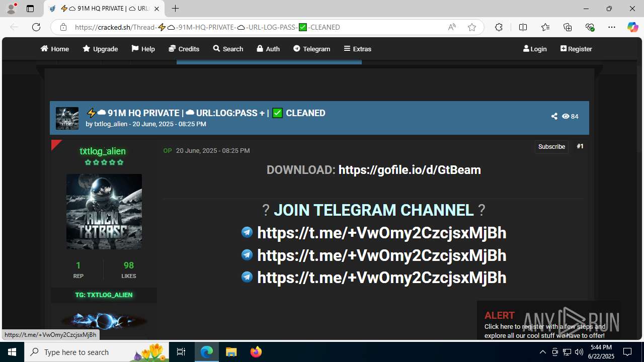Open post permalink #1
Screen dimensions: 644x362
(580, 146)
